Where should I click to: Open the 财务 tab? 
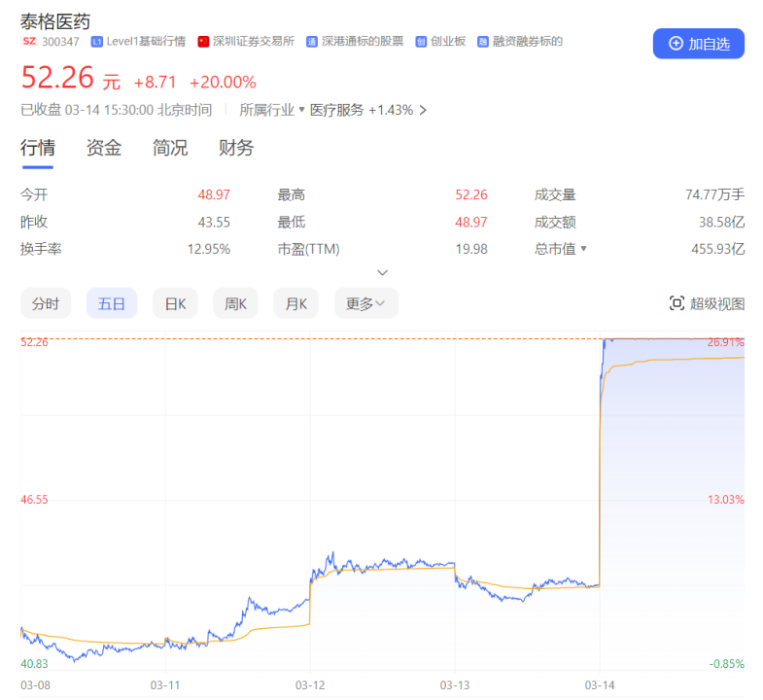click(x=236, y=148)
